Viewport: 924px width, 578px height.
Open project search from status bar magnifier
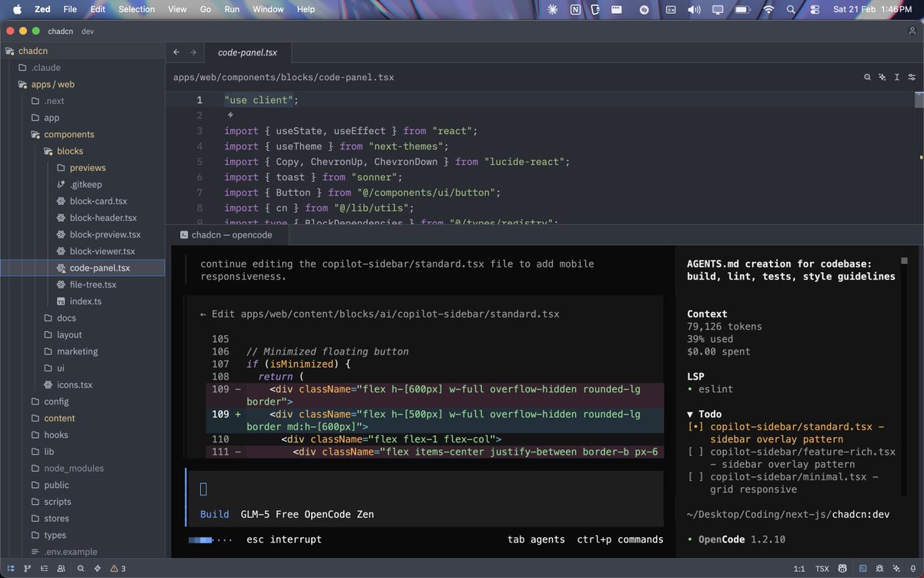click(x=81, y=569)
